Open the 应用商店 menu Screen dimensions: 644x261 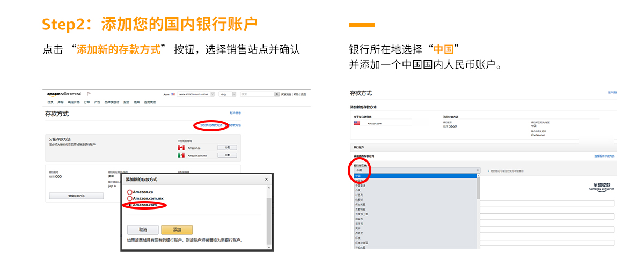pyautogui.click(x=150, y=102)
